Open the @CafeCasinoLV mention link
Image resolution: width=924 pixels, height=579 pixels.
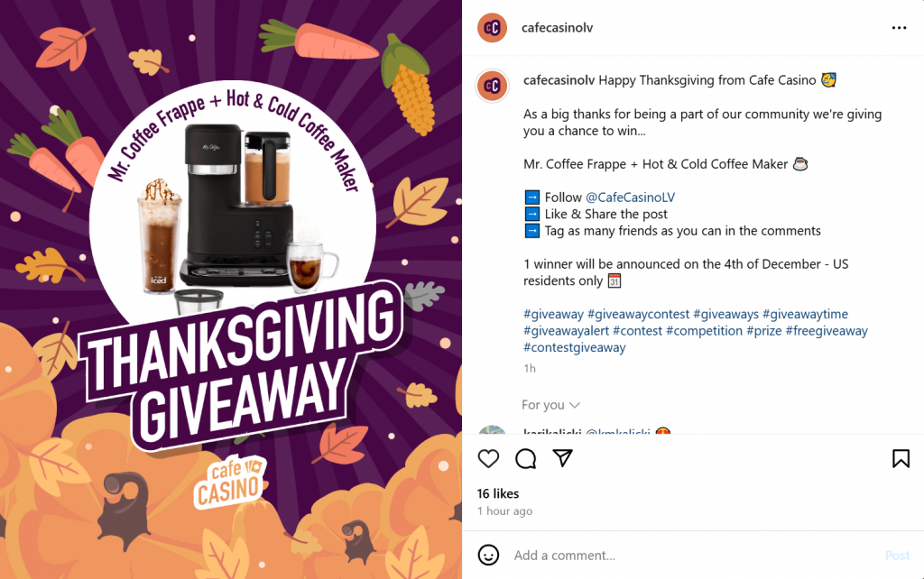click(x=630, y=198)
